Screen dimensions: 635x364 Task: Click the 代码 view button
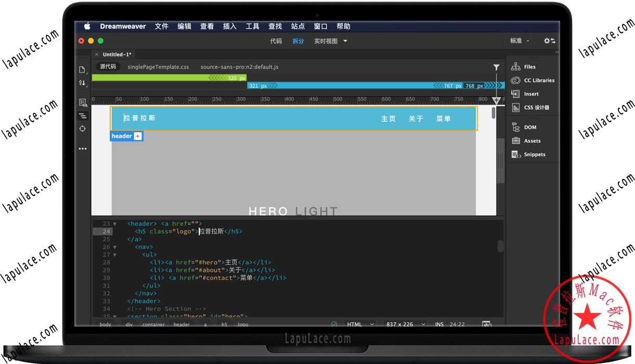(276, 41)
